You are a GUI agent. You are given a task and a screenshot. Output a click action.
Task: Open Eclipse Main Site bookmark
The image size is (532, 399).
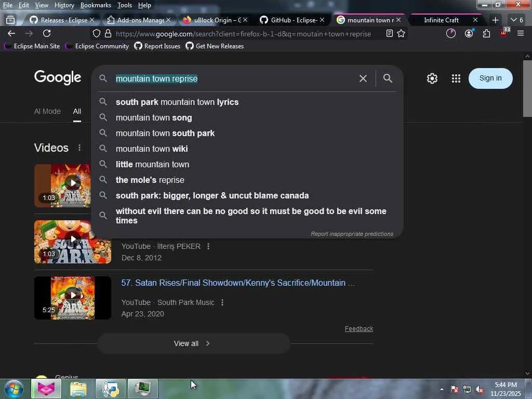tap(32, 46)
